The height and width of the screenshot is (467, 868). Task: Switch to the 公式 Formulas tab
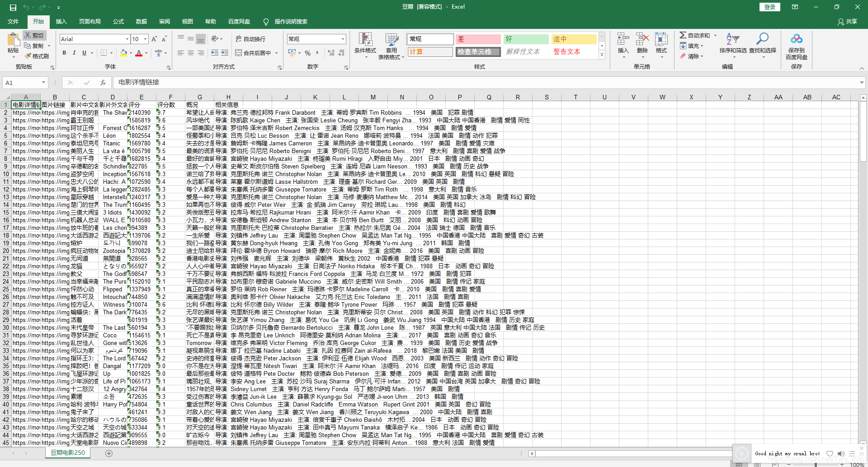tap(118, 22)
